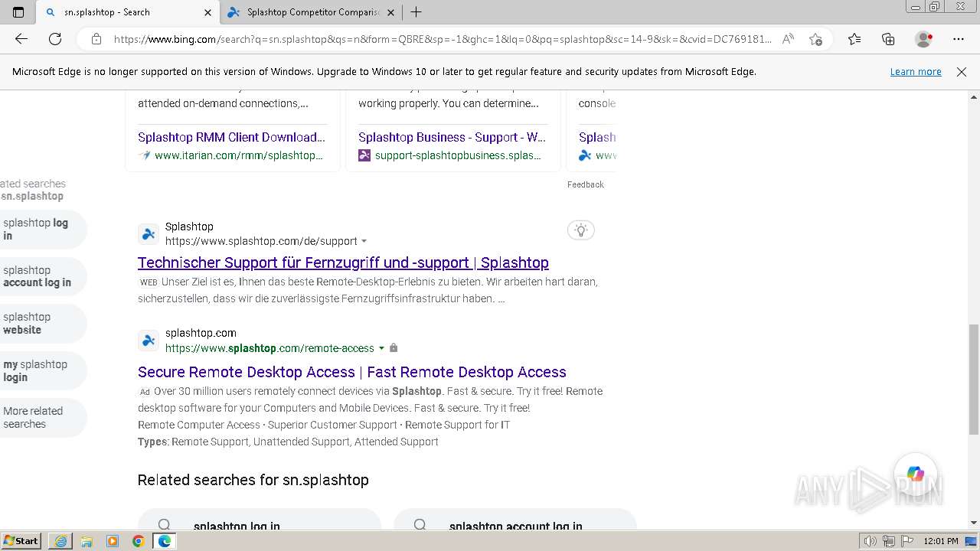The image size is (980, 551).
Task: Open the Favorites list icon
Action: (854, 39)
